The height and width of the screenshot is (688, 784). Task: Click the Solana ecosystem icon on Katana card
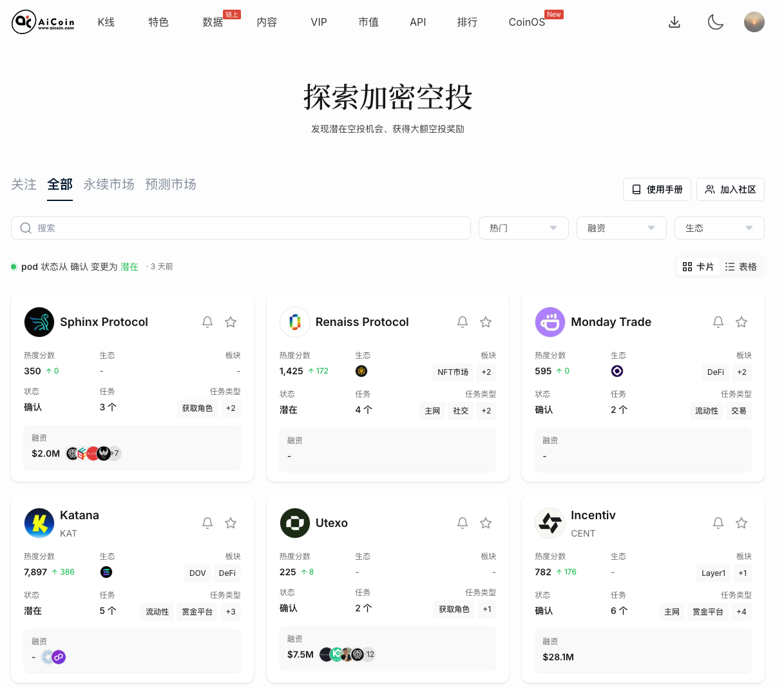pos(106,572)
